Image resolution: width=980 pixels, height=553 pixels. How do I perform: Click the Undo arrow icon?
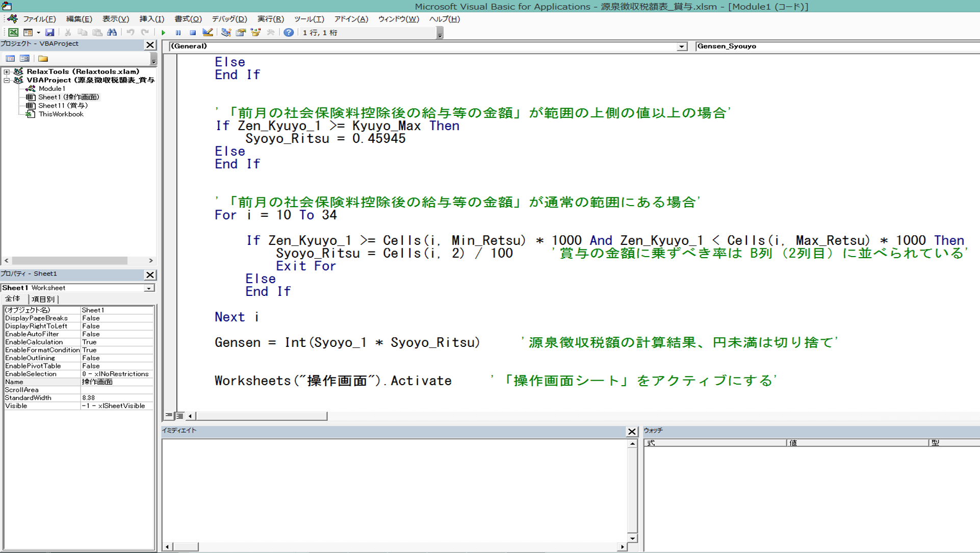(x=131, y=32)
